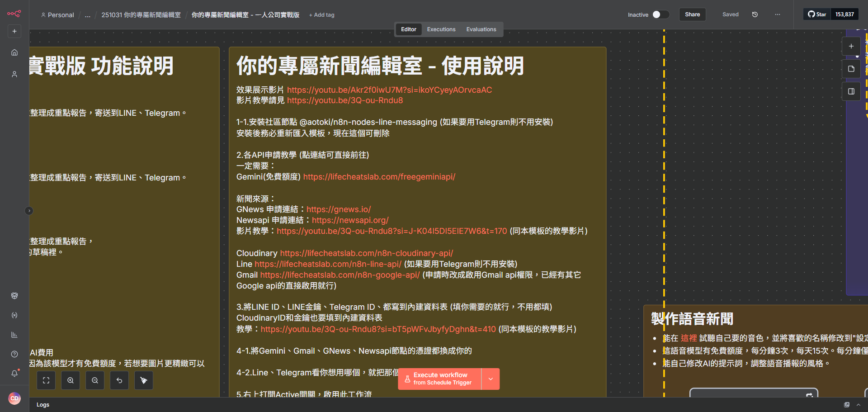
Task: Undo the last canvas change
Action: click(119, 380)
